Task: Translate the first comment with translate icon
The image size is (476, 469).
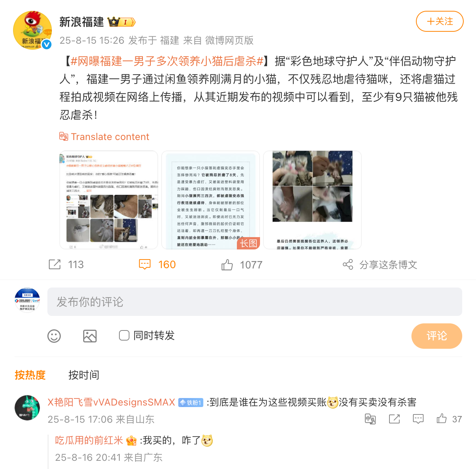Action: click(370, 419)
